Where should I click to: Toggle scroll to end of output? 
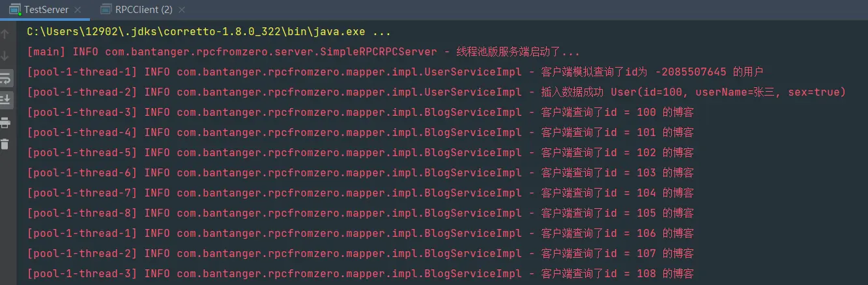click(x=5, y=100)
